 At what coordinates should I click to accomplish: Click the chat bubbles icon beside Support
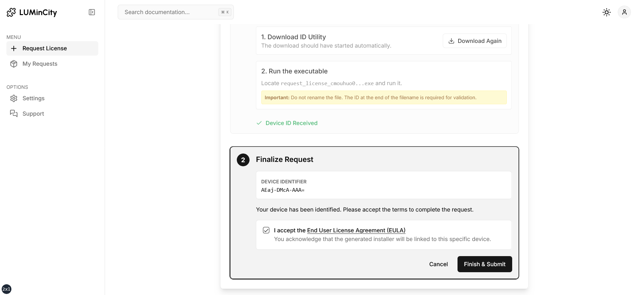pyautogui.click(x=14, y=114)
